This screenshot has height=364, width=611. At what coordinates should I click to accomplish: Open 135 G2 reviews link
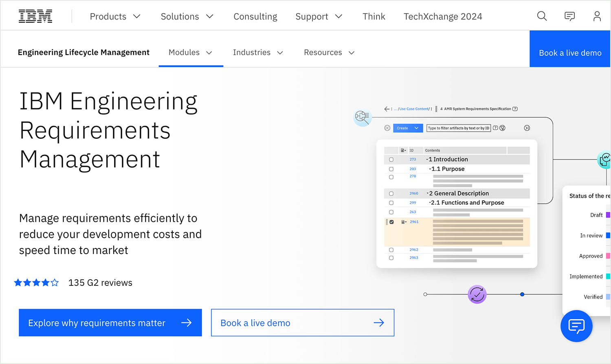100,283
